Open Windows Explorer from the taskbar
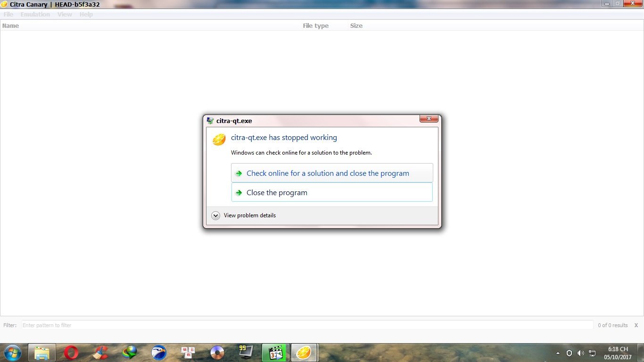 click(42, 353)
